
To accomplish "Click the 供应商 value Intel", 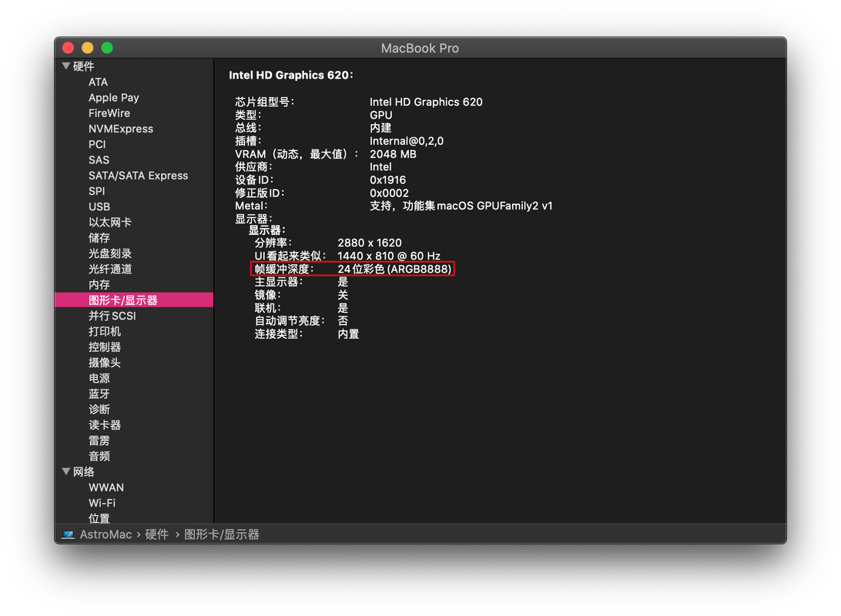I will [380, 167].
